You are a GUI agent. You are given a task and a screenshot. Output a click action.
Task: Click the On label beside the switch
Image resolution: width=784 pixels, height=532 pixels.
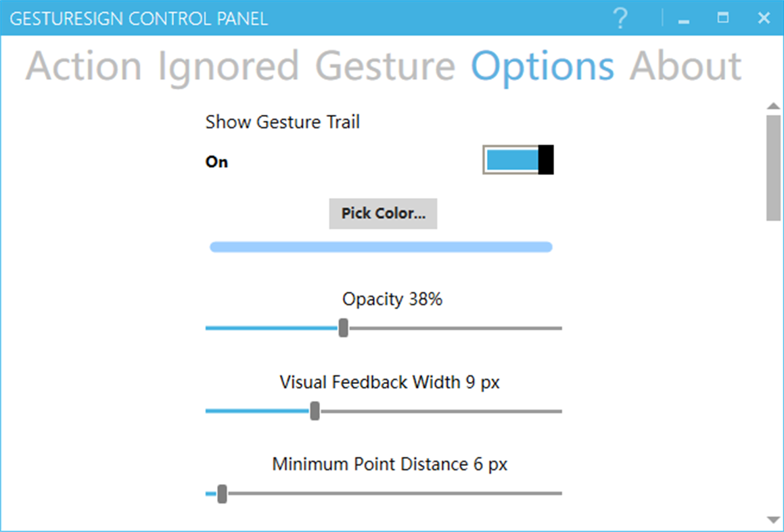[216, 161]
